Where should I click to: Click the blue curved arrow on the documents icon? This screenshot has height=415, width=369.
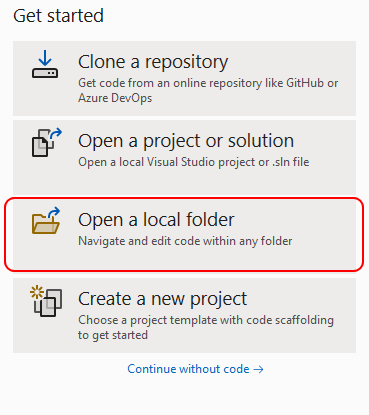pos(56,134)
